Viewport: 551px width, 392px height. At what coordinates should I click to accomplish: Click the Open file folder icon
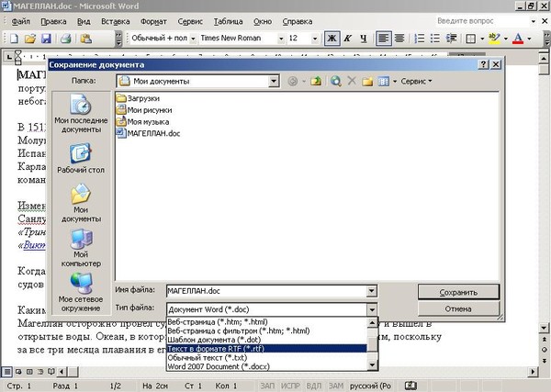(30, 39)
